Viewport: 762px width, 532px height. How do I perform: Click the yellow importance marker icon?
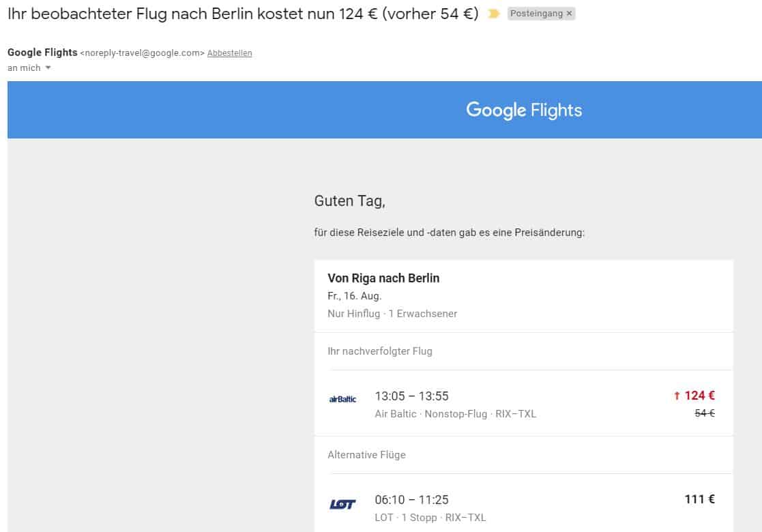point(494,14)
